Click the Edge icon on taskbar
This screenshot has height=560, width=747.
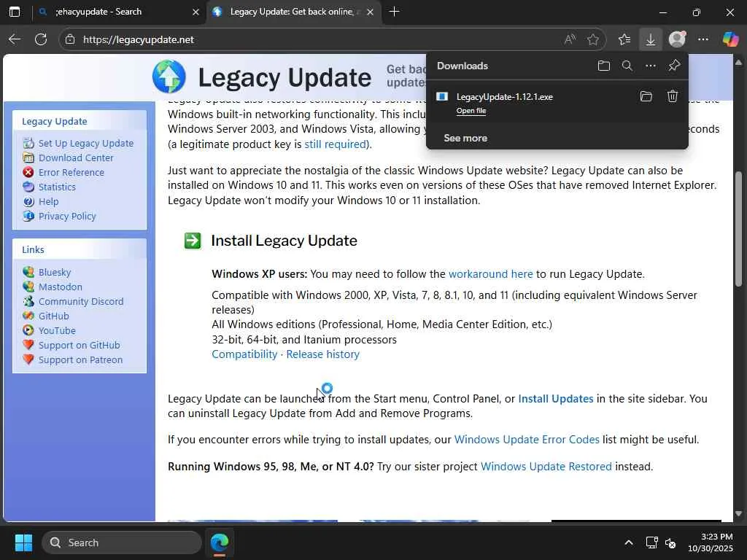click(x=220, y=542)
